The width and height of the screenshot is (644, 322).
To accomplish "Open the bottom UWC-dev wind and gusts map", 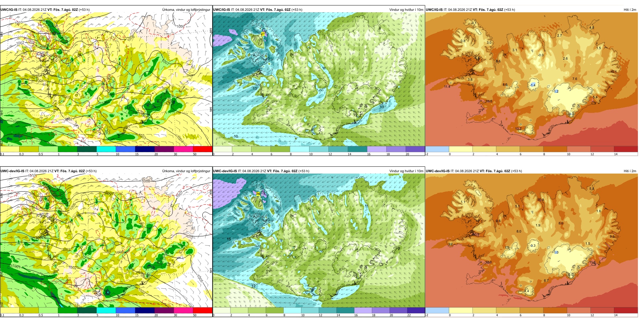I will tap(319, 242).
